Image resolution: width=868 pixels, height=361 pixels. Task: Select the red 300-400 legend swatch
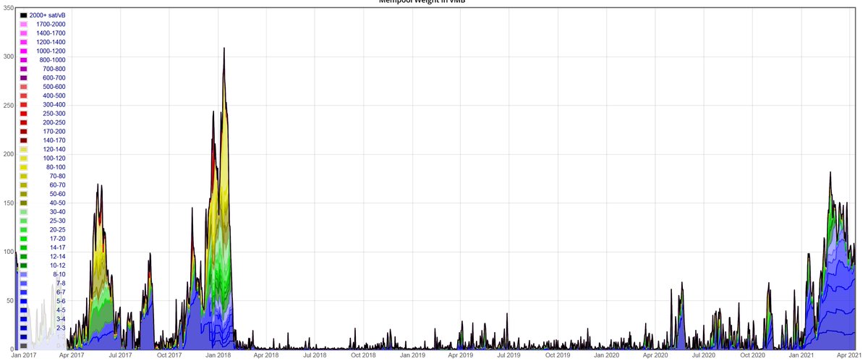click(24, 105)
